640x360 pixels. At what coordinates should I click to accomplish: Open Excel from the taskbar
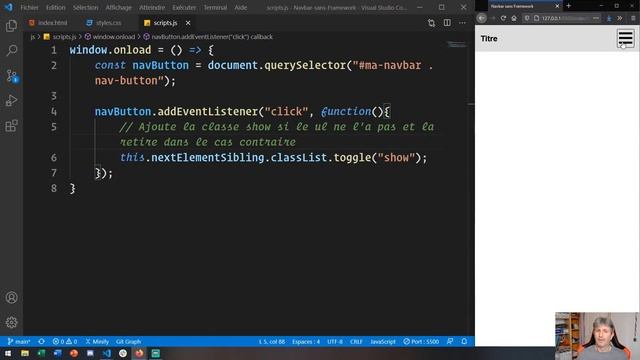pos(41,353)
